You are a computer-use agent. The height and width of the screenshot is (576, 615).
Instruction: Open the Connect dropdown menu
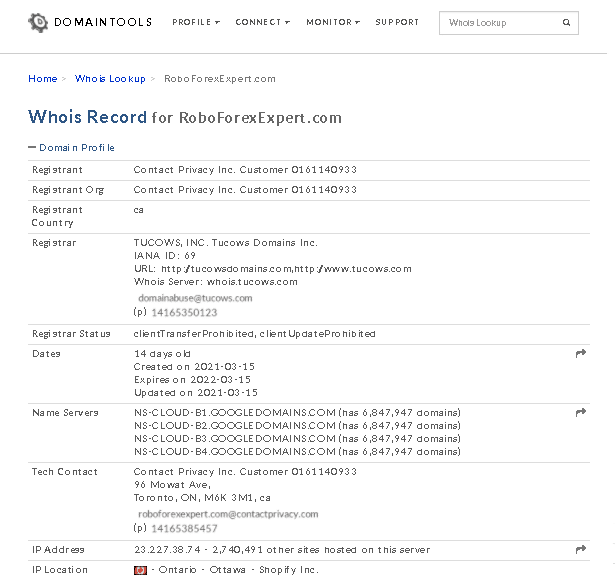click(x=262, y=22)
